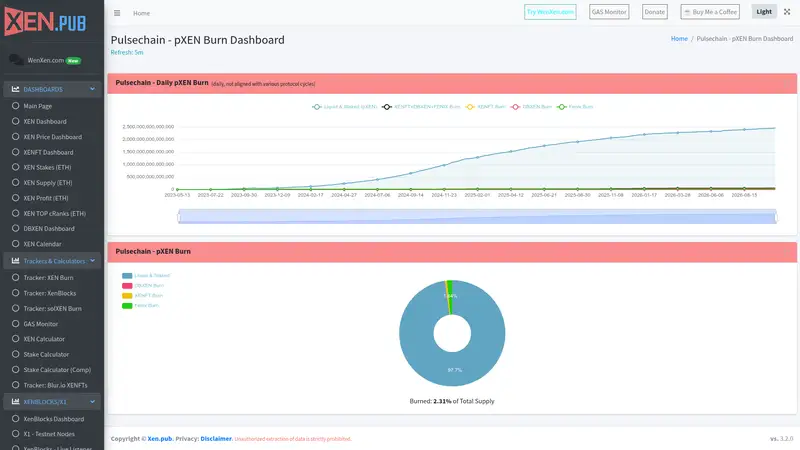Switch theme with the Light button
The width and height of the screenshot is (800, 450).
tap(764, 12)
